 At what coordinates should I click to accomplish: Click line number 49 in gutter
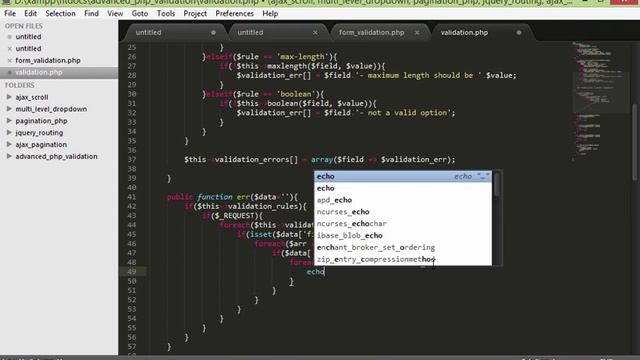[131, 271]
